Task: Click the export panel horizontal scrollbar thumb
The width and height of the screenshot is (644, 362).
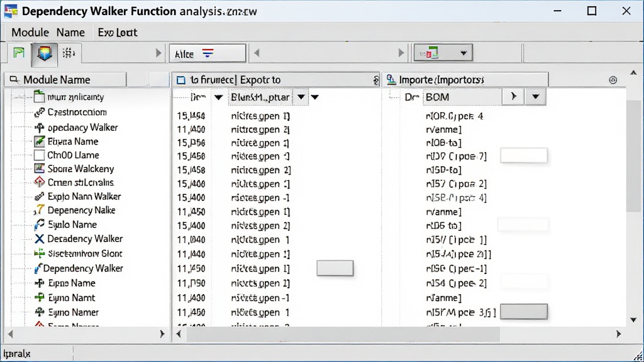Action: tap(343, 334)
